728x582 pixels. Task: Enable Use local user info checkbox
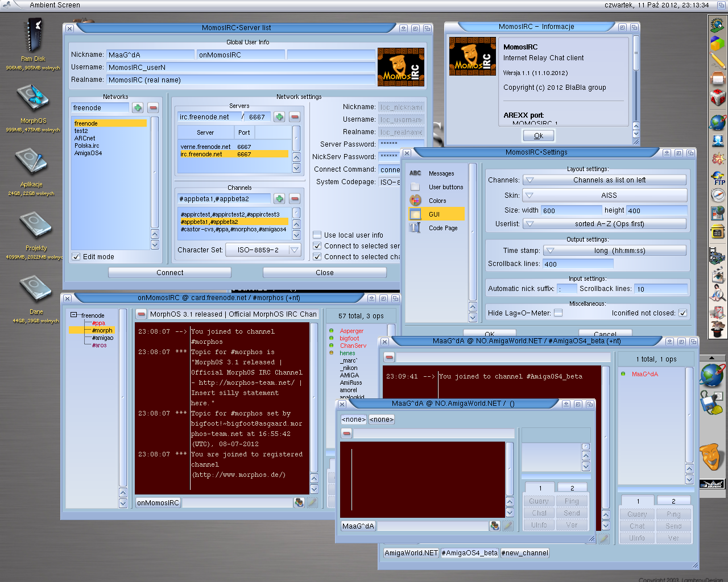(x=317, y=235)
